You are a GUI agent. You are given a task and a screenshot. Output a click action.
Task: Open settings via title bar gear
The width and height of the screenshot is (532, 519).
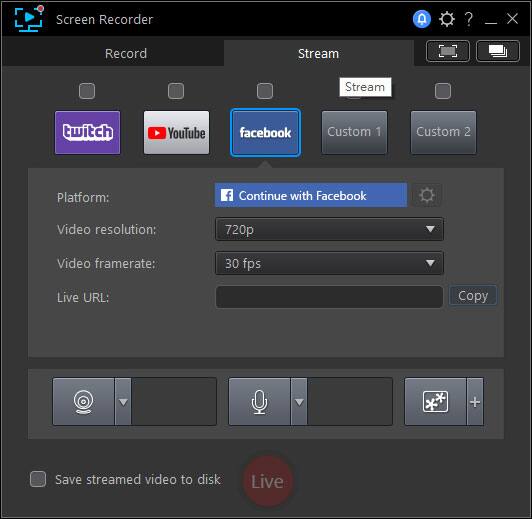coord(446,19)
